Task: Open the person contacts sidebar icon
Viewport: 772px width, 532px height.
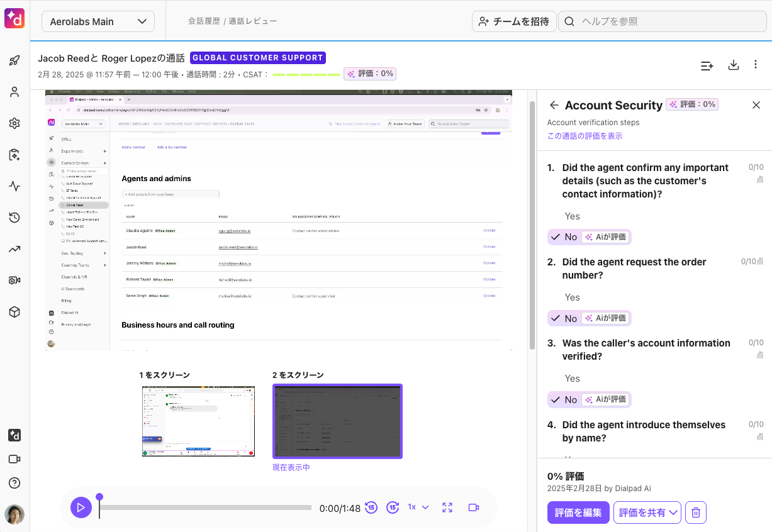Action: [x=14, y=92]
